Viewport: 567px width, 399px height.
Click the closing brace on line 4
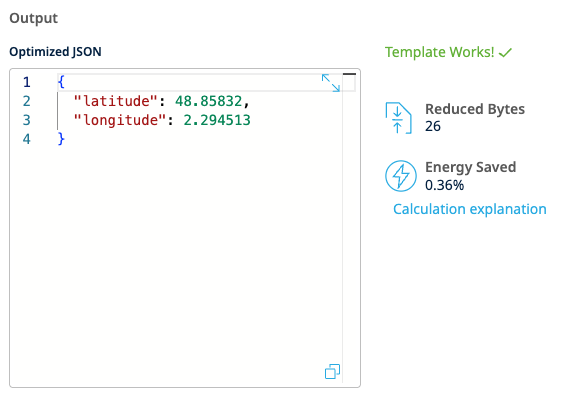(61, 139)
